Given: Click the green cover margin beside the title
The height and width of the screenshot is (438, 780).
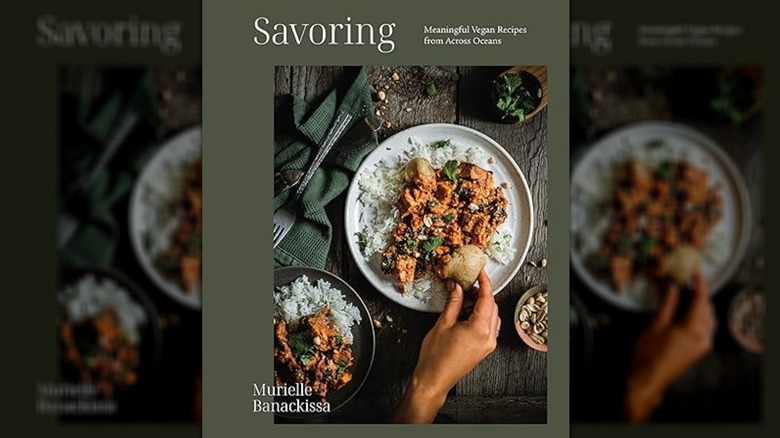Looking at the screenshot, I should coord(229,34).
